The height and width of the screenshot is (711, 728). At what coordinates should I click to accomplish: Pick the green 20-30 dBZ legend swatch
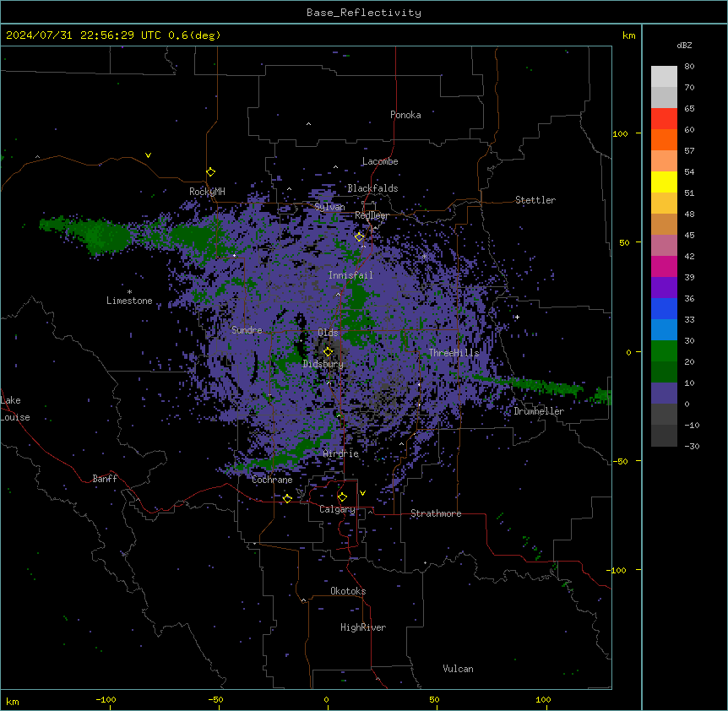[x=664, y=351]
